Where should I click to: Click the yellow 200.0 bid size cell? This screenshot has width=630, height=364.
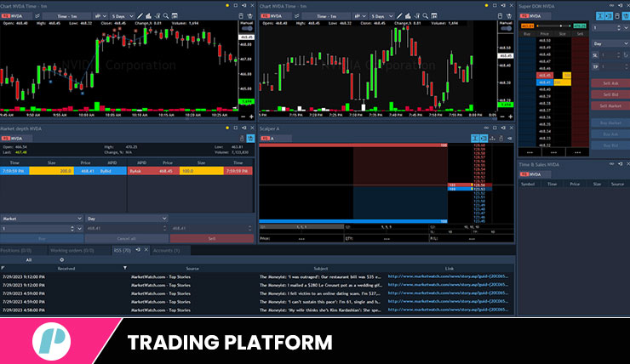pyautogui.click(x=51, y=171)
